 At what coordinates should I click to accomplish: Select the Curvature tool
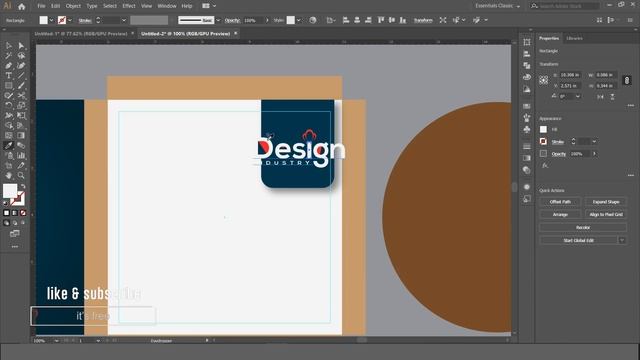coord(21,65)
